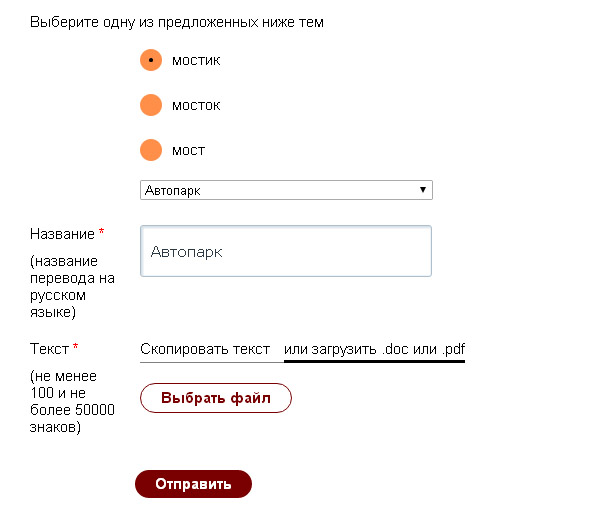Click the hint about название перевода на русском
The width and height of the screenshot is (603, 529).
(x=73, y=287)
